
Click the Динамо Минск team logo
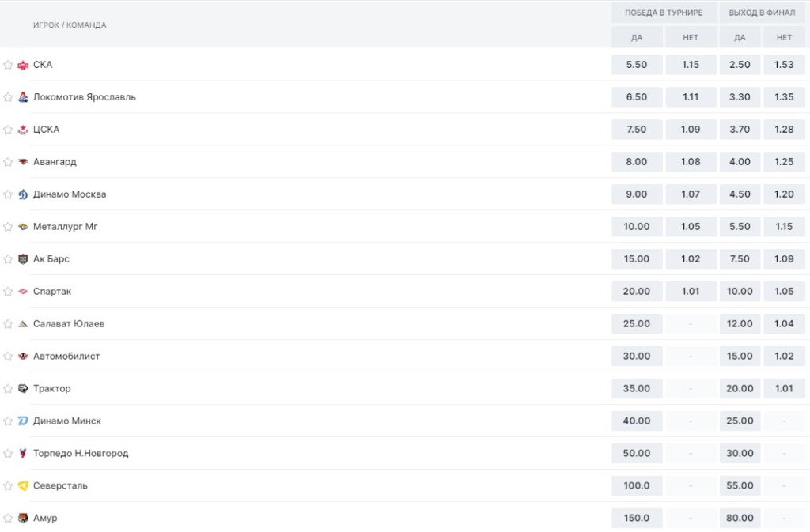coord(23,421)
